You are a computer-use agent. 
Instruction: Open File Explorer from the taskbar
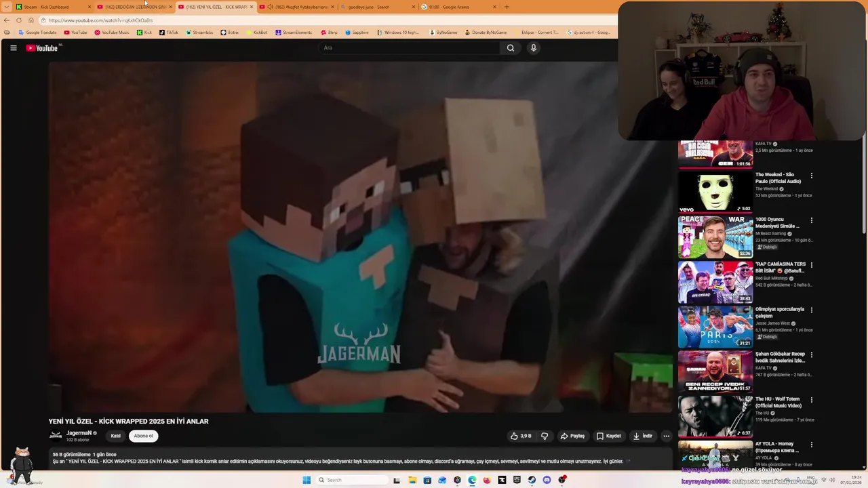tap(412, 480)
